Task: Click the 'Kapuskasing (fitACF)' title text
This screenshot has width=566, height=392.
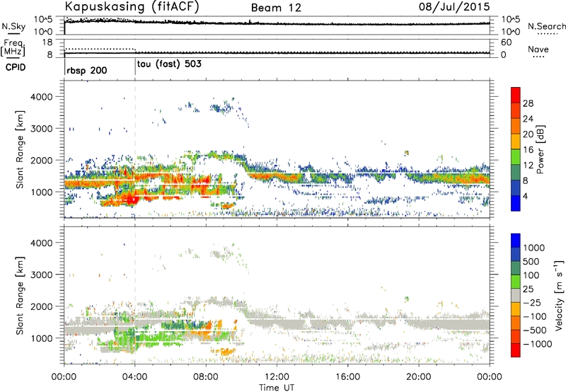Action: (132, 6)
